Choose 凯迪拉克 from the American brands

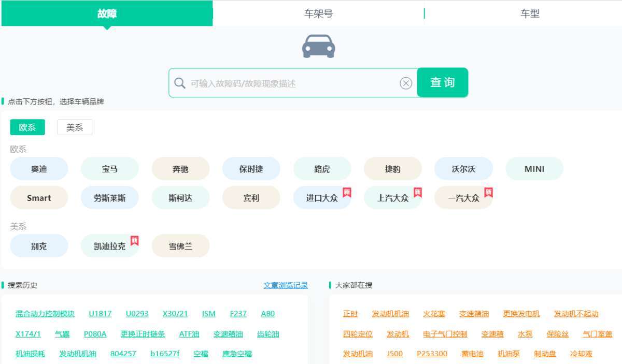coord(109,245)
